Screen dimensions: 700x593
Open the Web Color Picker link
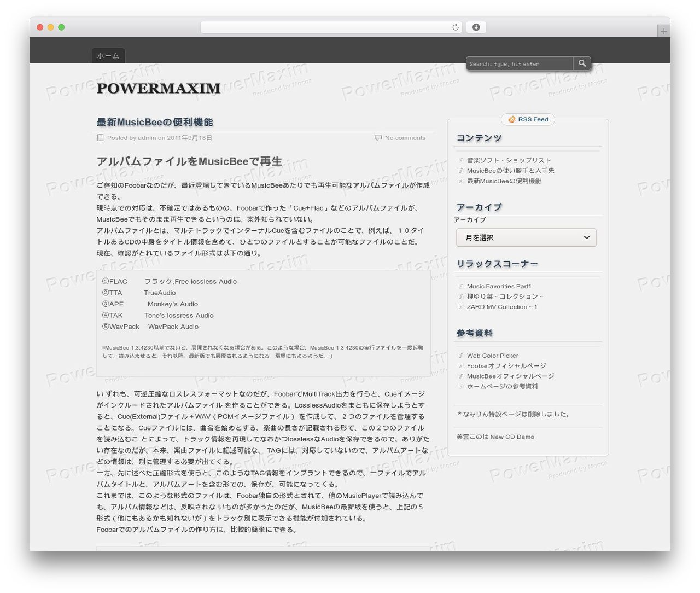point(493,356)
